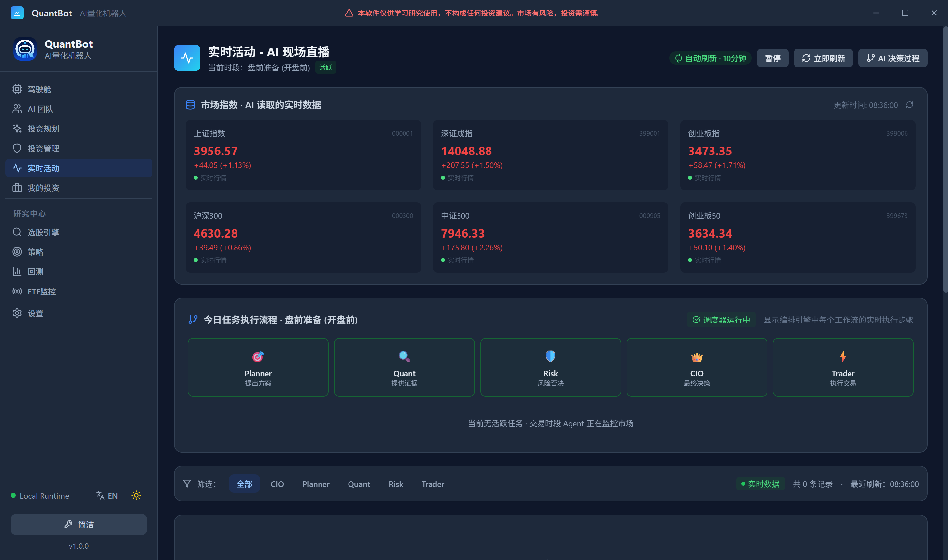The image size is (948, 560).
Task: Click the QuantBot chart logo in title bar
Action: pyautogui.click(x=17, y=13)
